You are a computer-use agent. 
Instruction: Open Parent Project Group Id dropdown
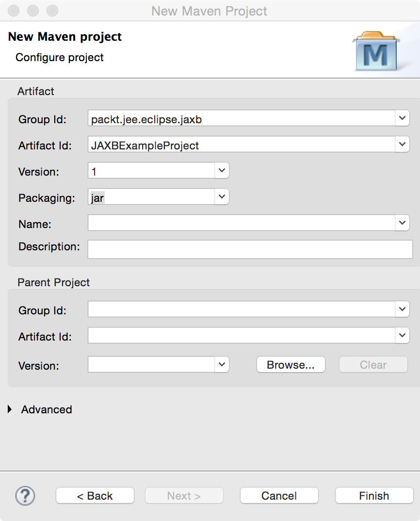(403, 309)
